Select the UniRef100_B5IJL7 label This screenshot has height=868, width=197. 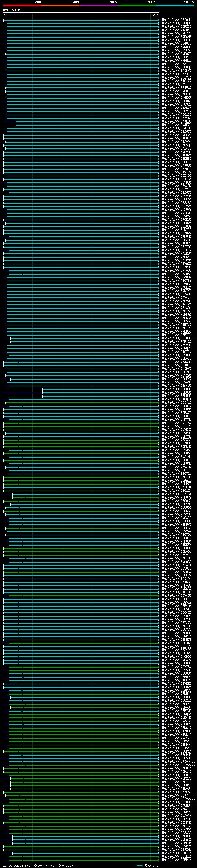(x=176, y=403)
